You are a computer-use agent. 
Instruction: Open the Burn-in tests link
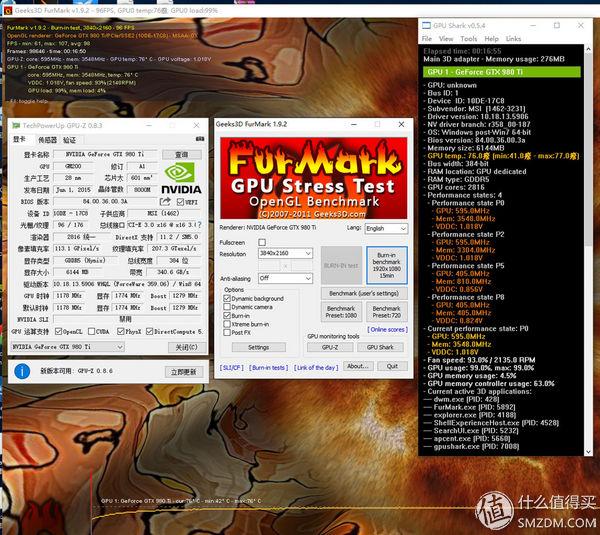[x=269, y=367]
